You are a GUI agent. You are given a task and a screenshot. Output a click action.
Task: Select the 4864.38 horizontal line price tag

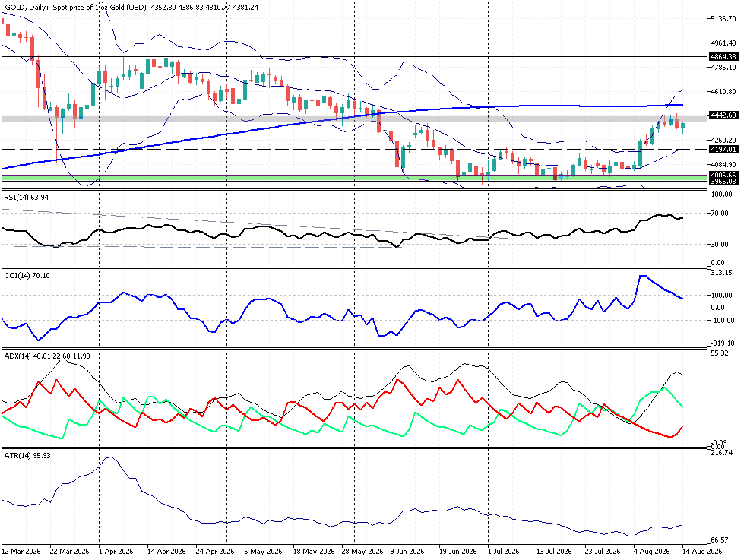[x=723, y=57]
